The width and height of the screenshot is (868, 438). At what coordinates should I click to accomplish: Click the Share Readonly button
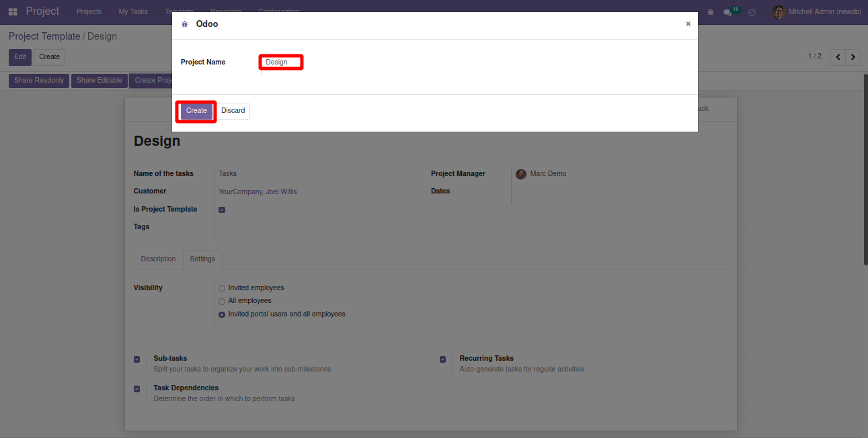(39, 81)
